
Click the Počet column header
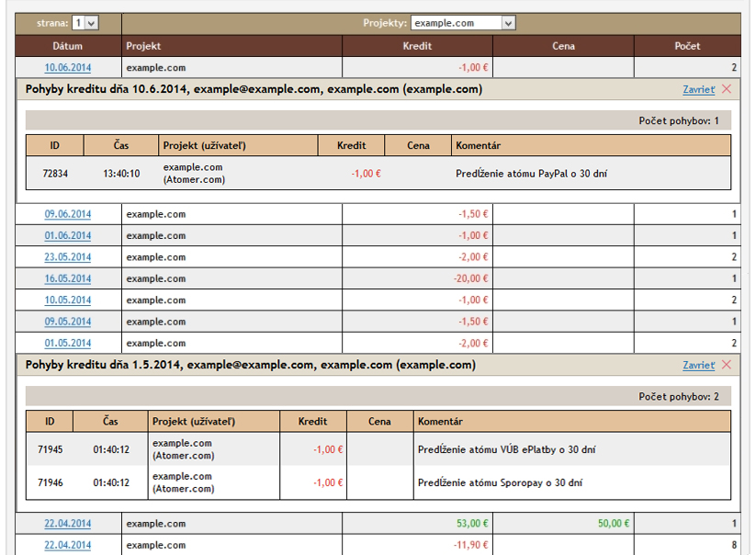686,46
